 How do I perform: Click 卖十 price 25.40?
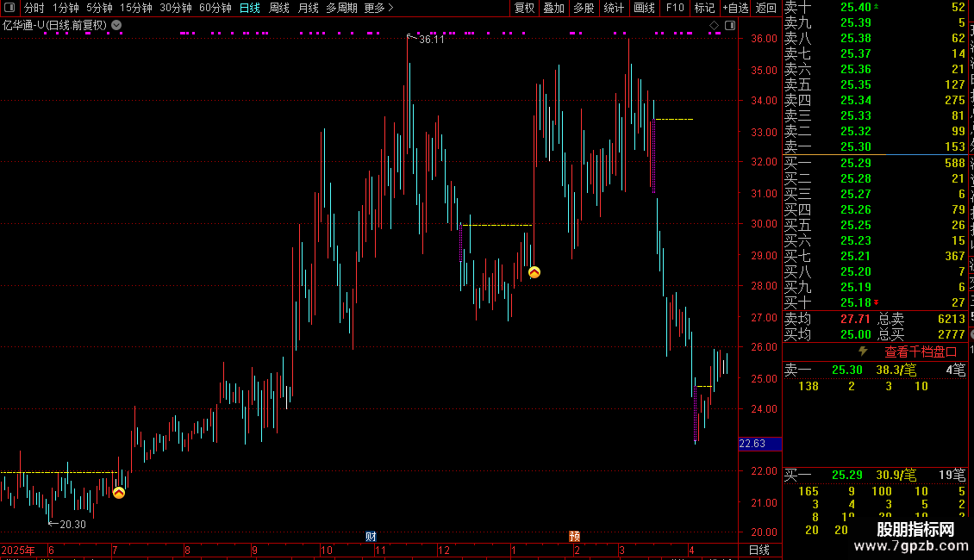855,8
